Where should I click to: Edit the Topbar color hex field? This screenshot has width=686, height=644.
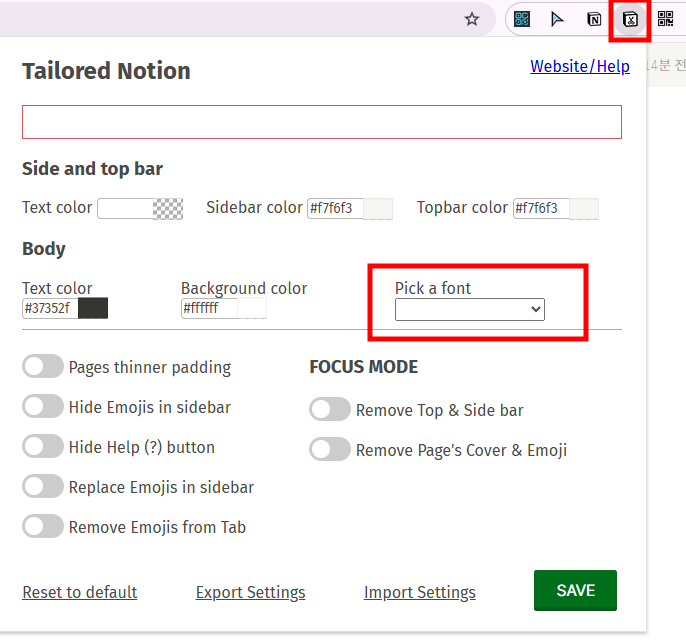(x=542, y=208)
